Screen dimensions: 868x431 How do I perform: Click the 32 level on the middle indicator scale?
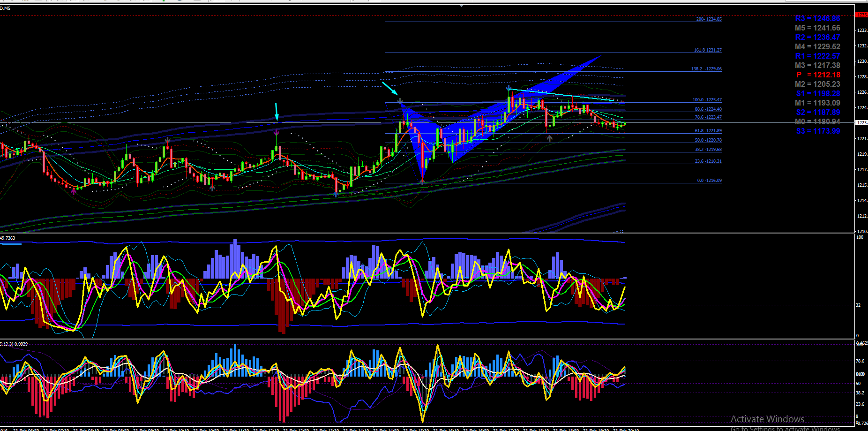[x=859, y=305]
